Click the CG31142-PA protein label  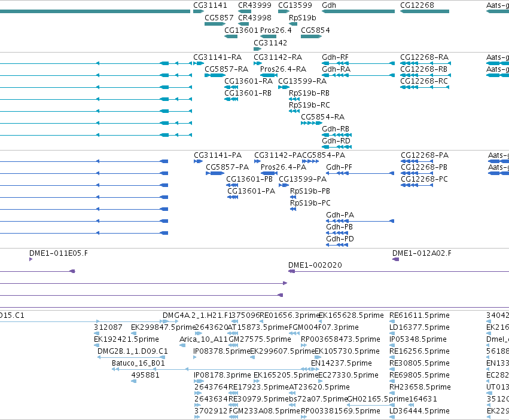(x=278, y=155)
